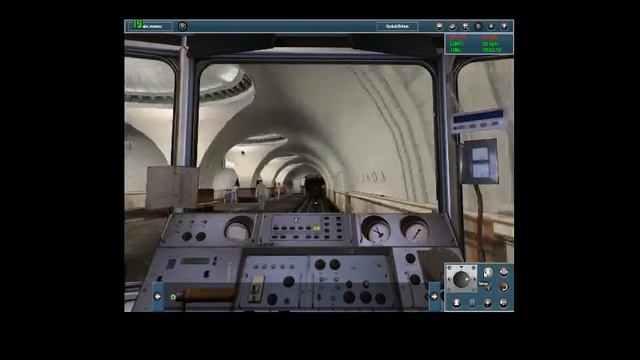Click the fourth, dark round top-bar icon
Screen dimensions: 640x360
pyautogui.click(x=478, y=27)
